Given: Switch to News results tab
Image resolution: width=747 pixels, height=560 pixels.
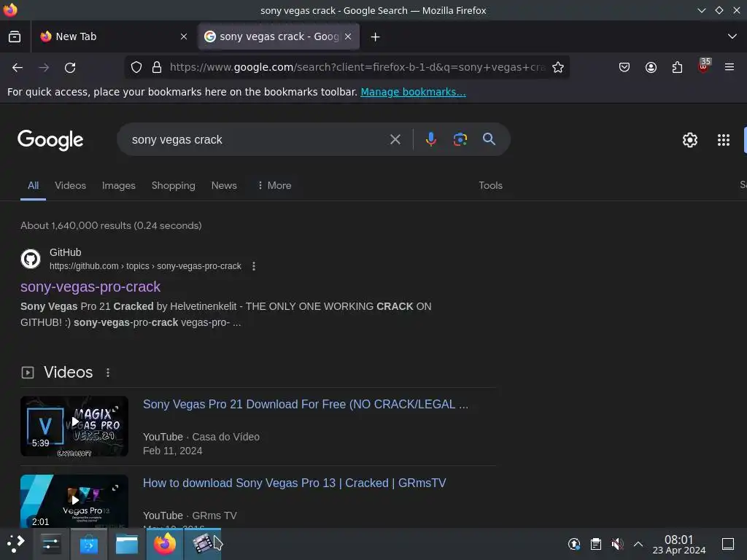Looking at the screenshot, I should pyautogui.click(x=224, y=186).
